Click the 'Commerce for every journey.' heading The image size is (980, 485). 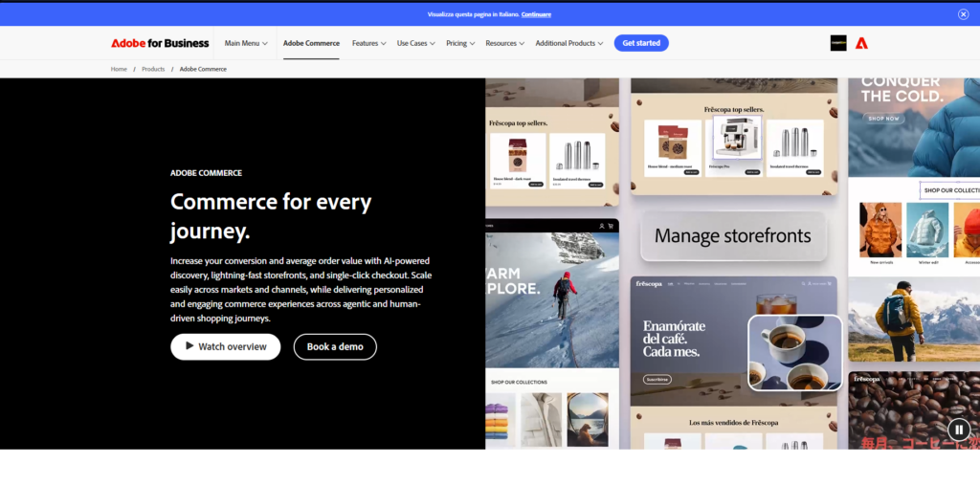tap(271, 216)
